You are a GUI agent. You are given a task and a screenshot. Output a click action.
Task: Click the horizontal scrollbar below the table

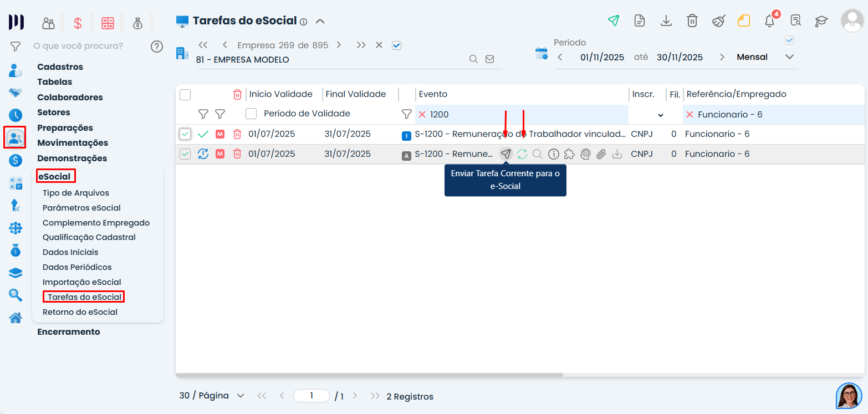pos(369,375)
